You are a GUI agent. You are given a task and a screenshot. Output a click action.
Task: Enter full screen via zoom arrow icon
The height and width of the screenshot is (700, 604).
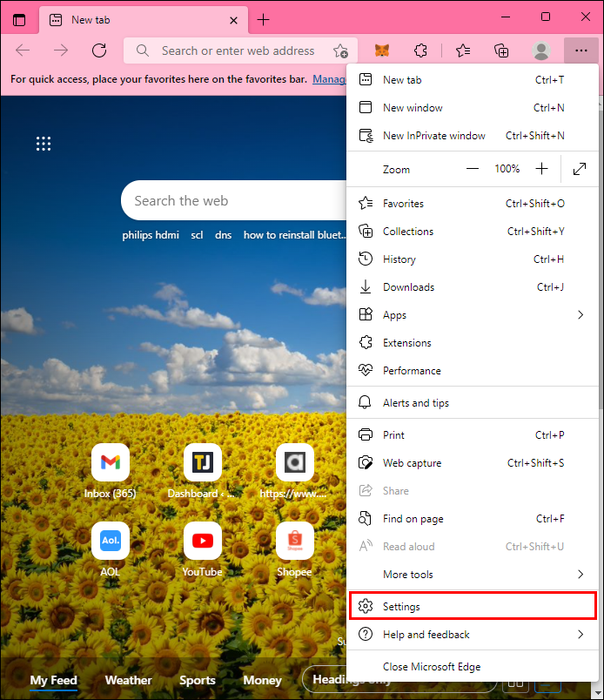point(580,169)
